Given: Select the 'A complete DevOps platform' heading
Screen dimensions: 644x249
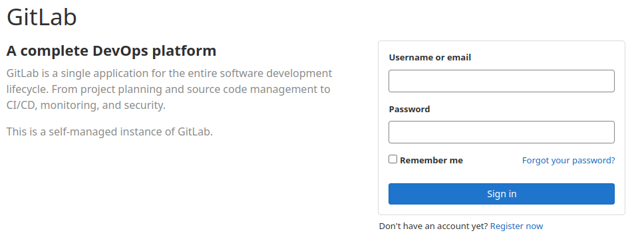Looking at the screenshot, I should tap(111, 51).
